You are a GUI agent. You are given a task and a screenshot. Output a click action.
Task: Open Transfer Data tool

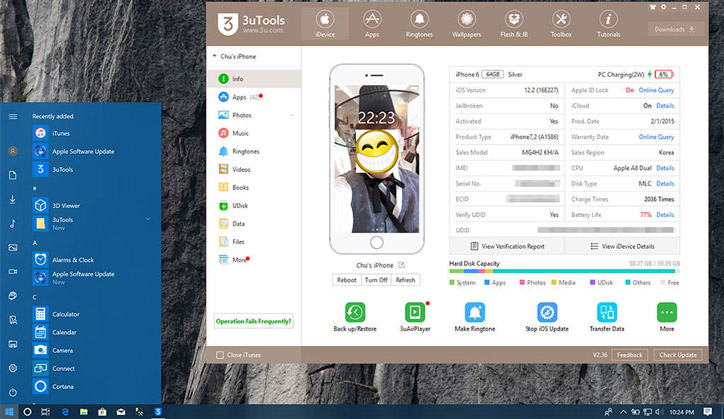(x=607, y=317)
